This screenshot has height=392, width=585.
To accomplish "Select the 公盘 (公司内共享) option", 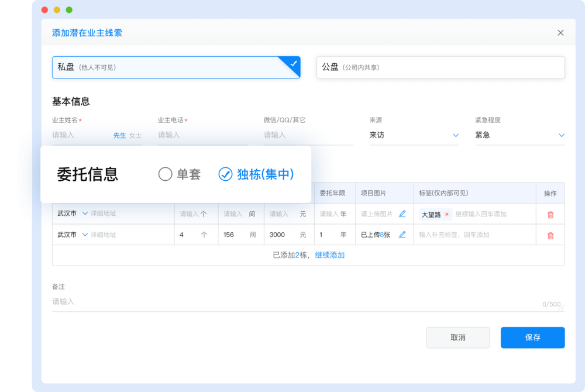I will click(441, 67).
